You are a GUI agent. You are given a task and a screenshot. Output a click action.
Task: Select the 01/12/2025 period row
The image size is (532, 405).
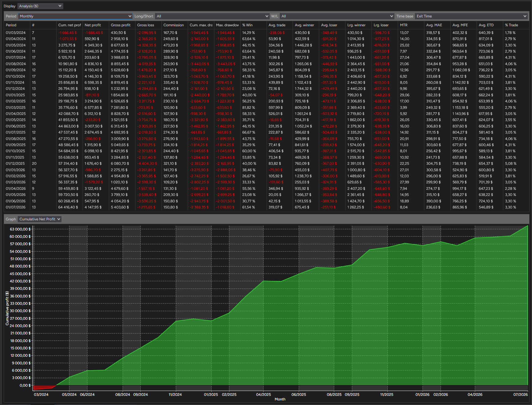[x=267, y=164]
